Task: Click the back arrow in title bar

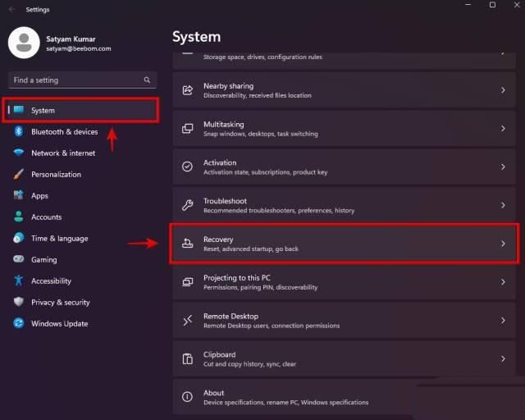Action: point(11,9)
